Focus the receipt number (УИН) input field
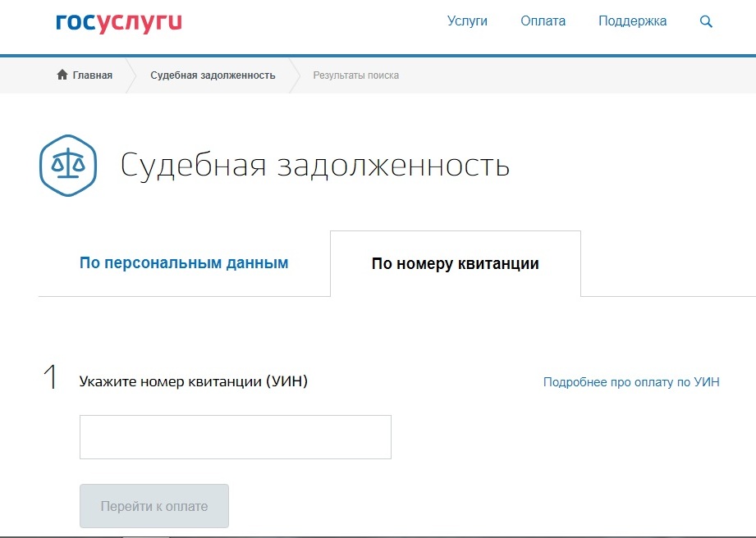The image size is (756, 538). coord(235,437)
